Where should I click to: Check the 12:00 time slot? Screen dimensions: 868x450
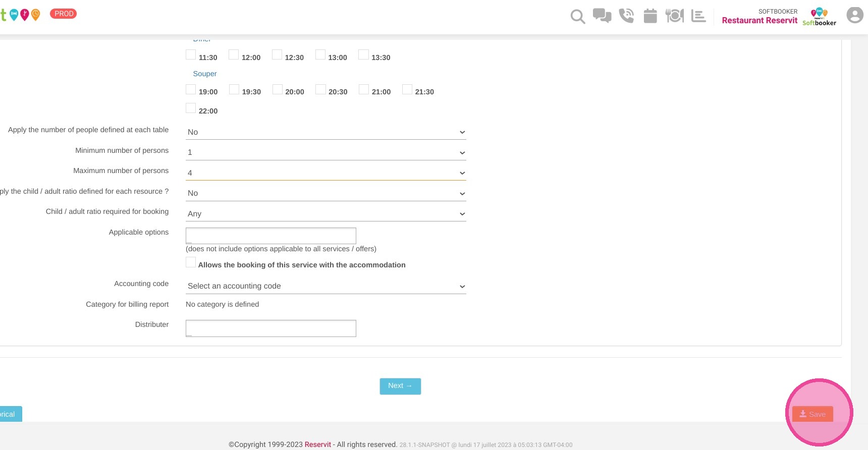tap(234, 54)
